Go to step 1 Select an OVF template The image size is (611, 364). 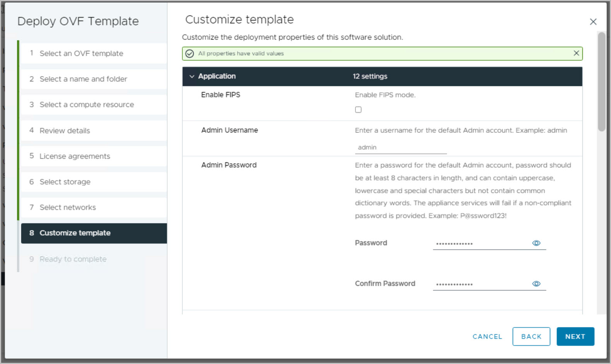tap(81, 53)
